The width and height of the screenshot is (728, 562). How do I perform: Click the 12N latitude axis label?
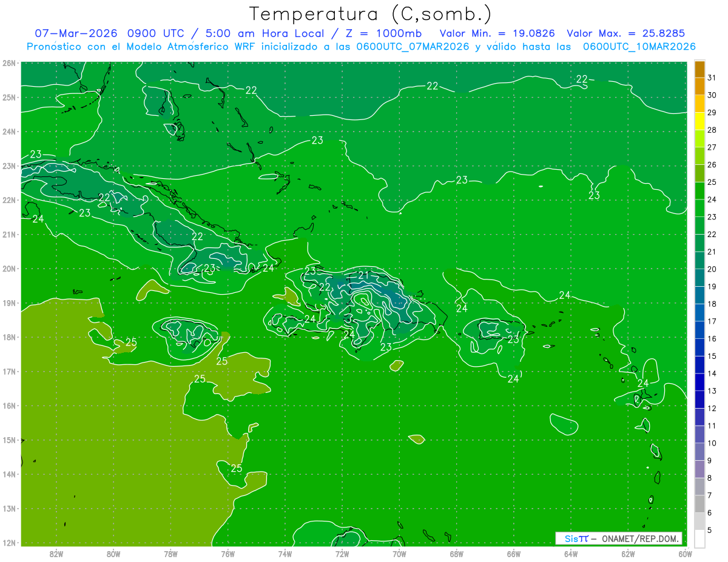[9, 543]
